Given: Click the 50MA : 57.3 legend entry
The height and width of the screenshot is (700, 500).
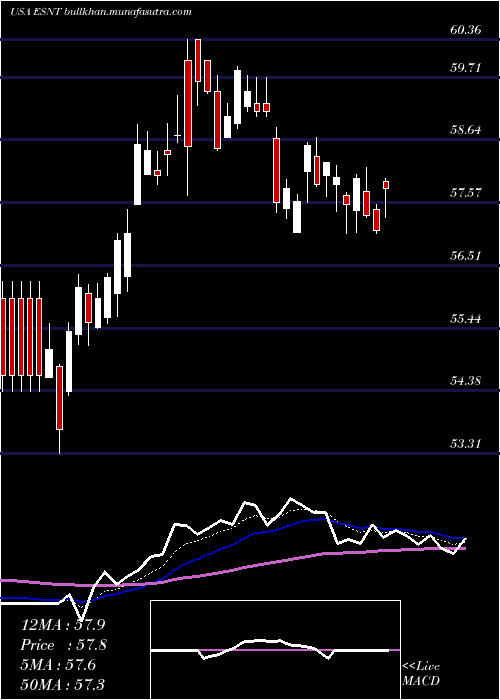Looking at the screenshot, I should tap(63, 684).
